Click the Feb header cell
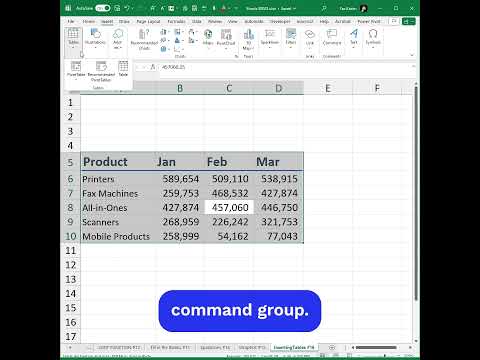Viewport: 480px width, 360px height. click(x=229, y=162)
